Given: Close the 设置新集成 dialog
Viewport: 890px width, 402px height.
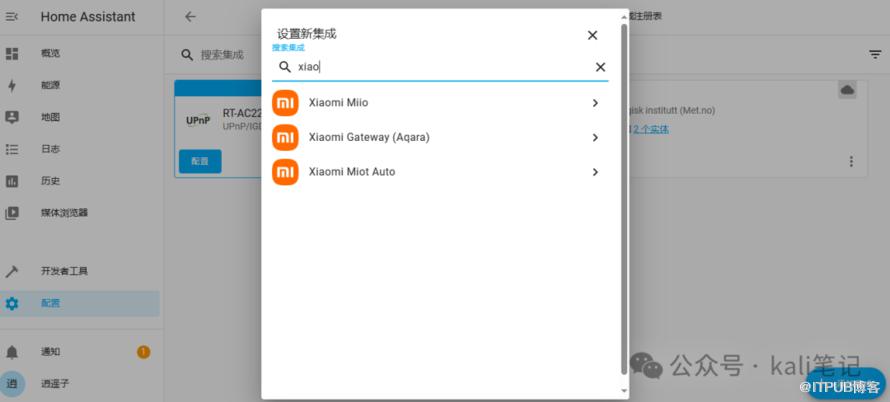Looking at the screenshot, I should pyautogui.click(x=593, y=35).
